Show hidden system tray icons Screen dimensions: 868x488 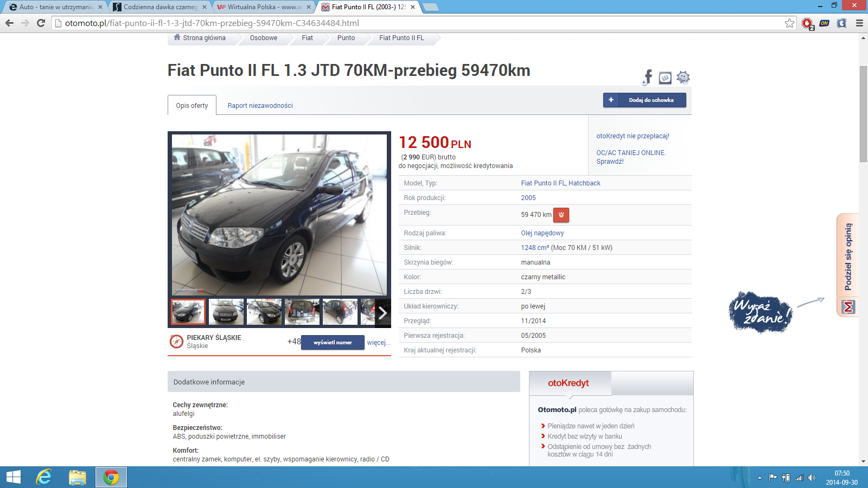759,478
